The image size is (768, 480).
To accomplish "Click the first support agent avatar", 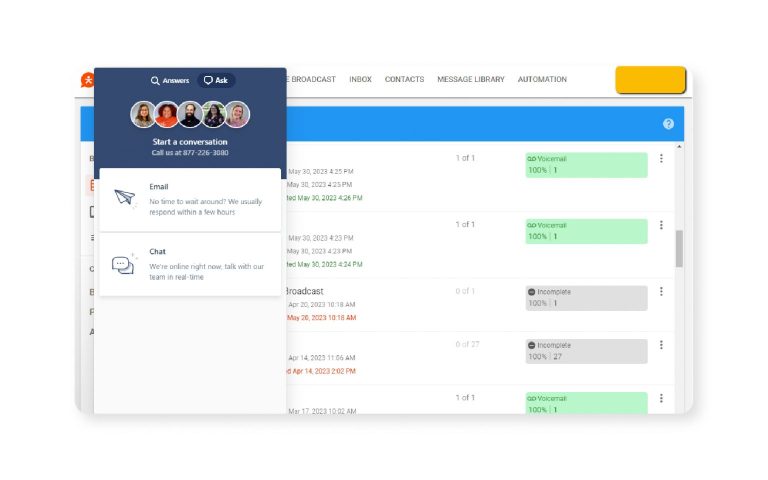I will coord(143,115).
